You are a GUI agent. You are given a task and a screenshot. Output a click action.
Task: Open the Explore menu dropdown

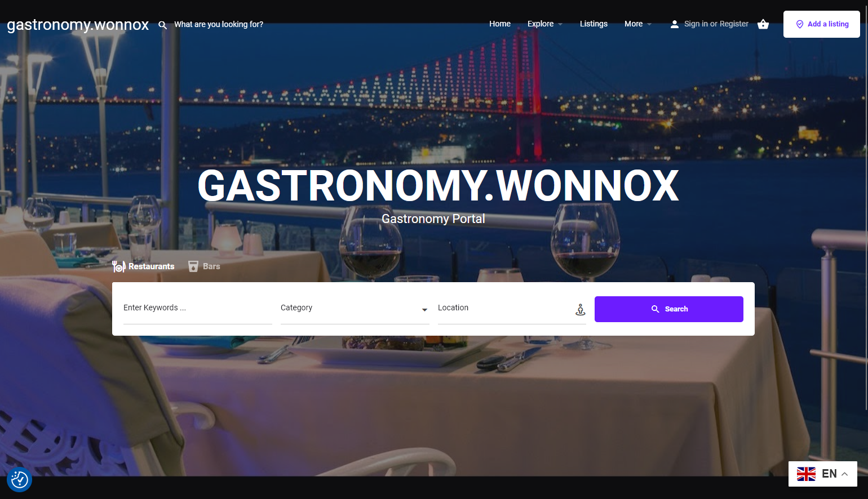click(545, 24)
